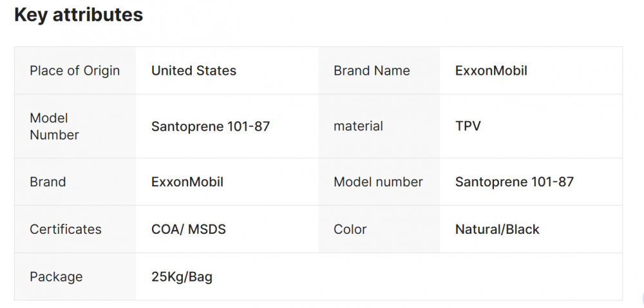Click the Brand label in left column

point(48,182)
